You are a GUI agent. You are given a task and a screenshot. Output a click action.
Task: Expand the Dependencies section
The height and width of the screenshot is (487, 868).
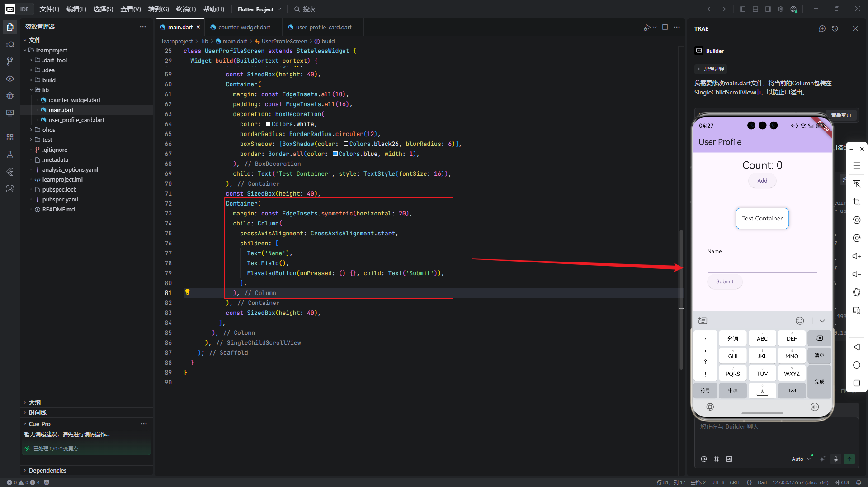click(x=47, y=470)
